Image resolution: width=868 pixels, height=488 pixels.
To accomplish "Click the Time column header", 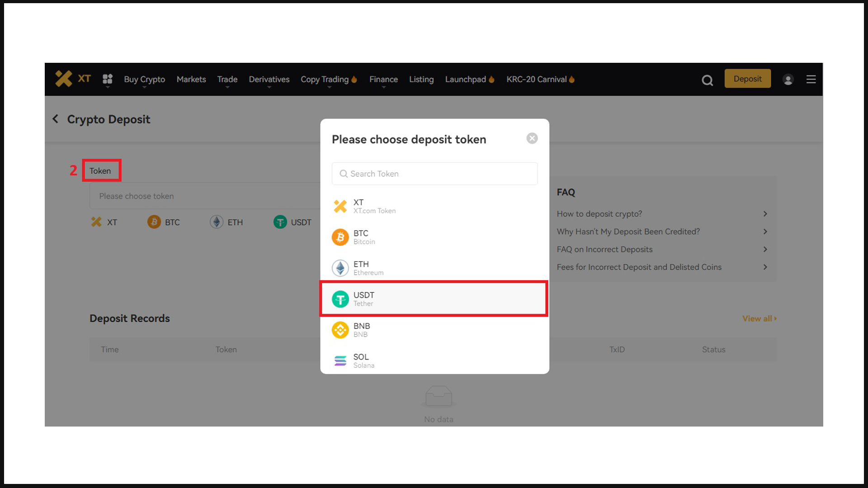I will click(109, 349).
